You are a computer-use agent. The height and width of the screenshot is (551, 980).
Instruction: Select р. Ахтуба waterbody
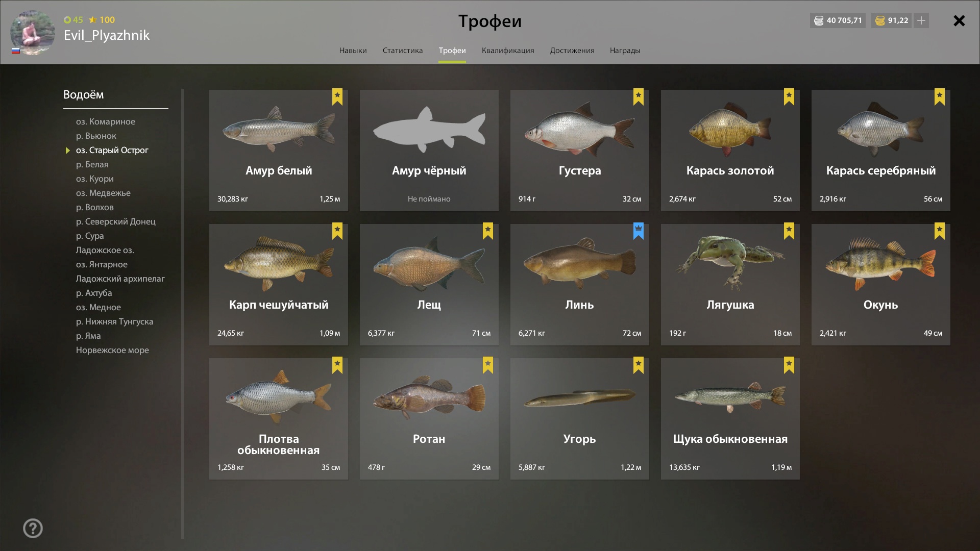94,293
